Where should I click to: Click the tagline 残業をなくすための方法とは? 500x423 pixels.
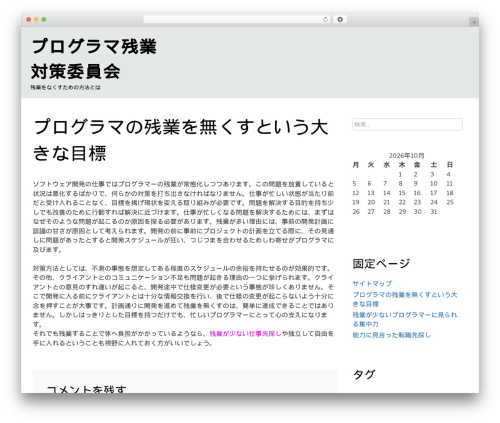pos(65,87)
